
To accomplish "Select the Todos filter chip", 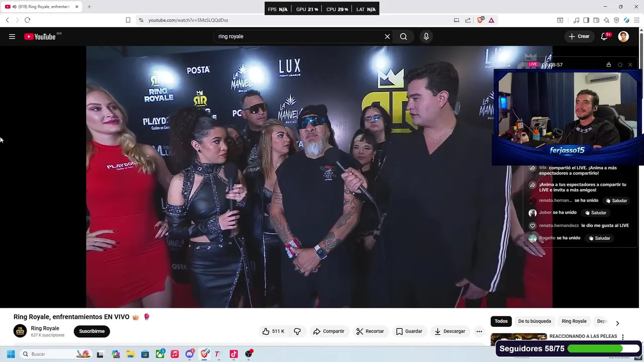I will click(501, 321).
